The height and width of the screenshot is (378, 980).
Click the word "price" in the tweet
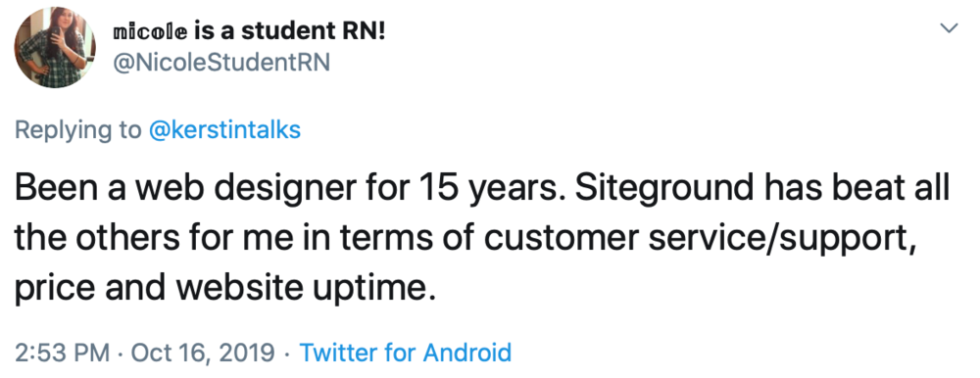coord(53,288)
